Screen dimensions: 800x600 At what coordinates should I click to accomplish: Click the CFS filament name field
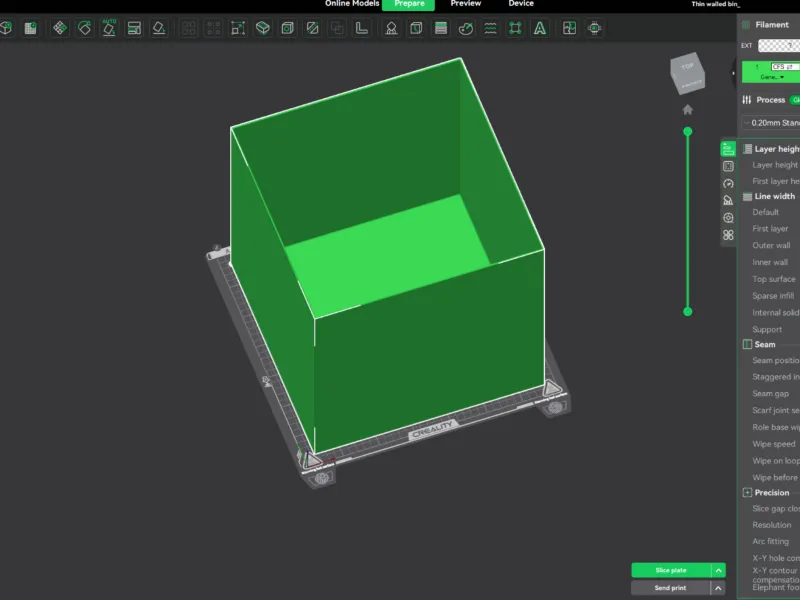coord(785,67)
